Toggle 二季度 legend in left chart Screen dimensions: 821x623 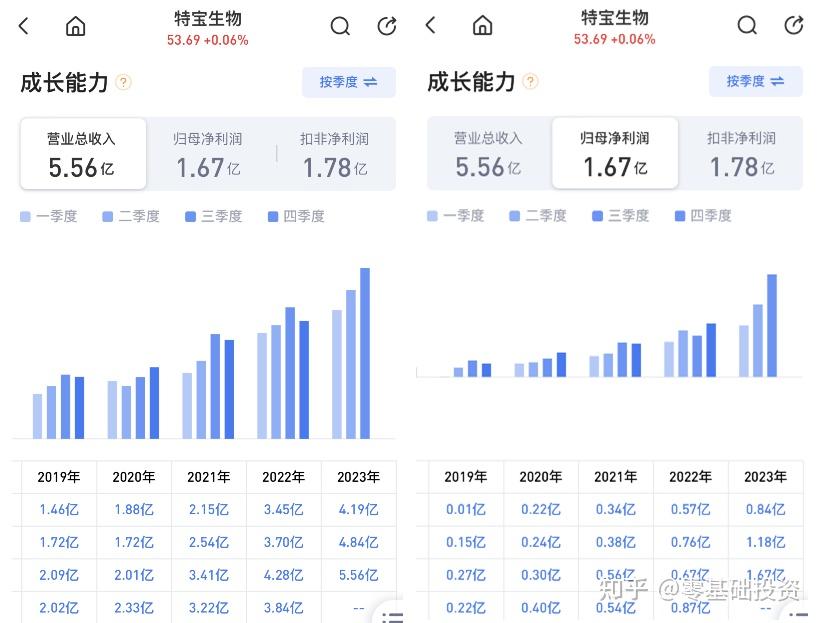click(x=131, y=216)
